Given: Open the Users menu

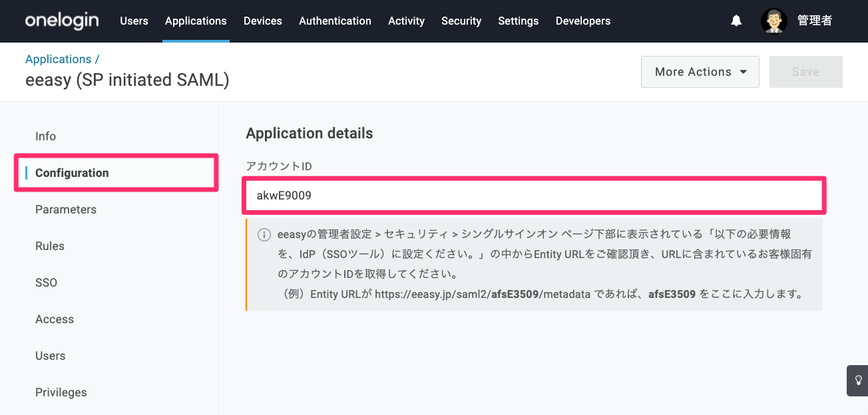Looking at the screenshot, I should coord(134,21).
